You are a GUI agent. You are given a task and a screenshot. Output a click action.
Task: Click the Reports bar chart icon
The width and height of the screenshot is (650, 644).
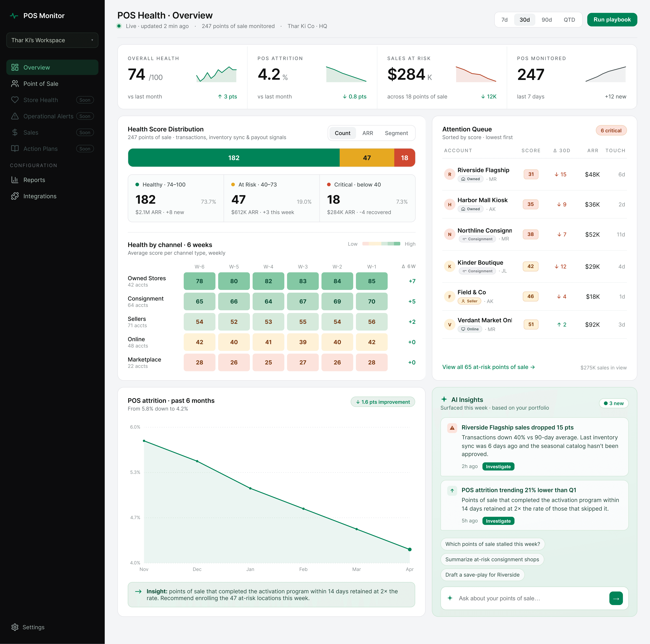(15, 180)
